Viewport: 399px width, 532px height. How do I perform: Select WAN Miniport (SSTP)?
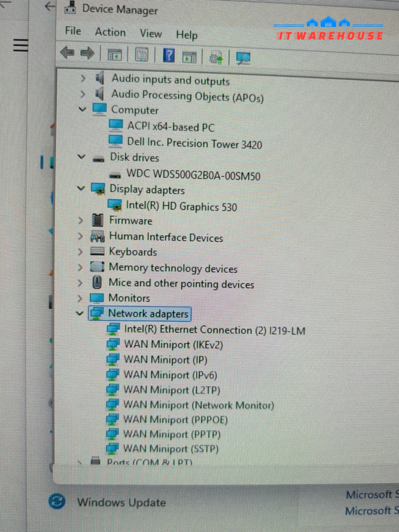point(171,448)
